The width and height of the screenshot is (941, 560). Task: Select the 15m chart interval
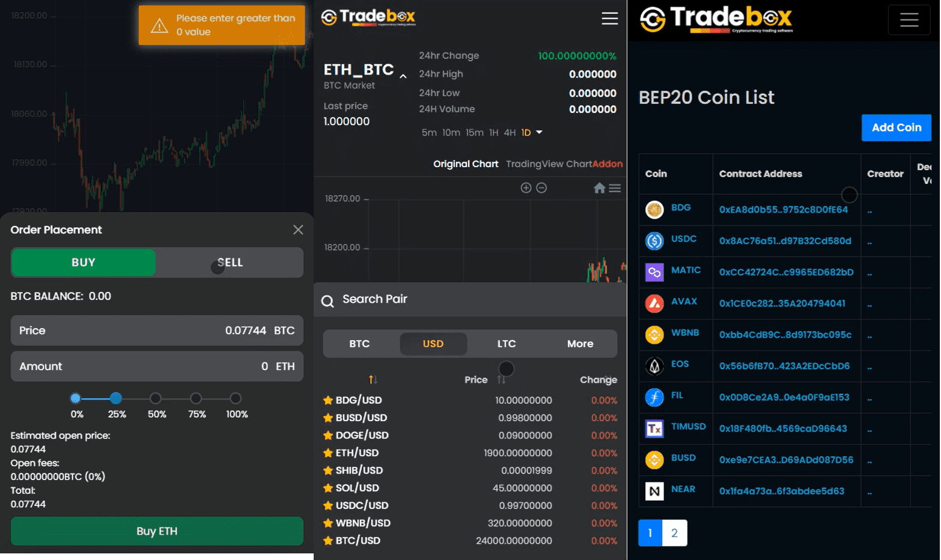[x=475, y=133]
